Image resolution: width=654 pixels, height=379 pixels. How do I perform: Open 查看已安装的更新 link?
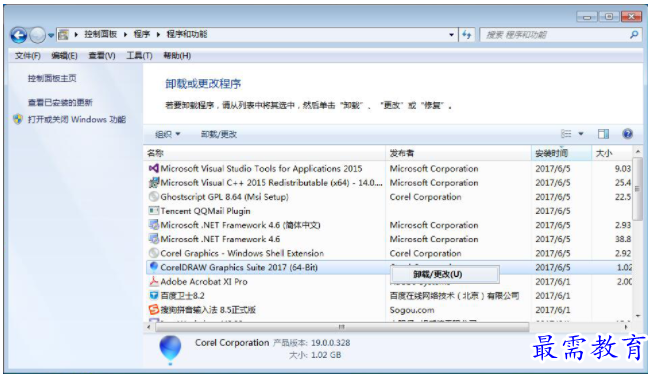pos(60,103)
